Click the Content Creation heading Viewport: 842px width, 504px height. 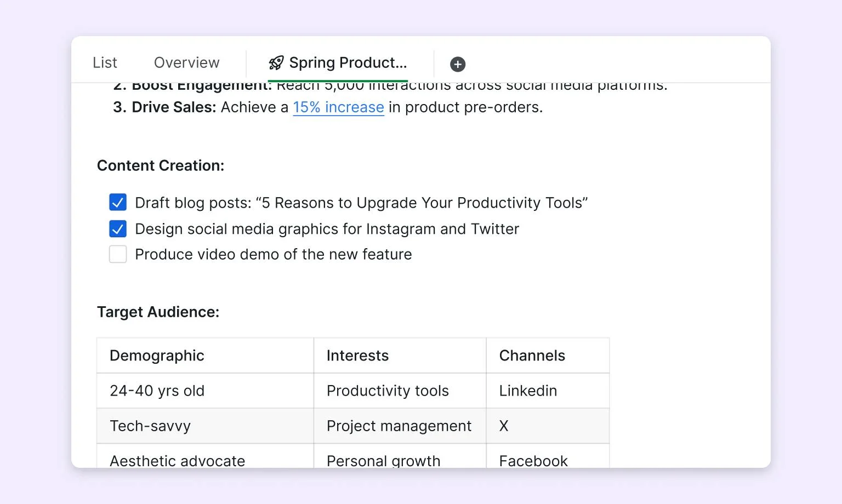pyautogui.click(x=161, y=165)
